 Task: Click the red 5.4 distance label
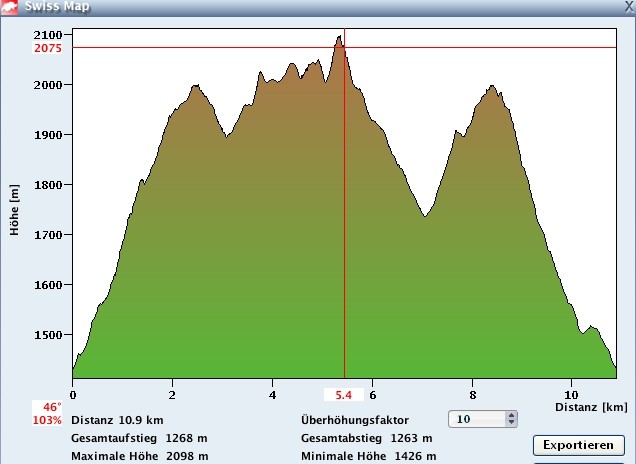(x=344, y=397)
